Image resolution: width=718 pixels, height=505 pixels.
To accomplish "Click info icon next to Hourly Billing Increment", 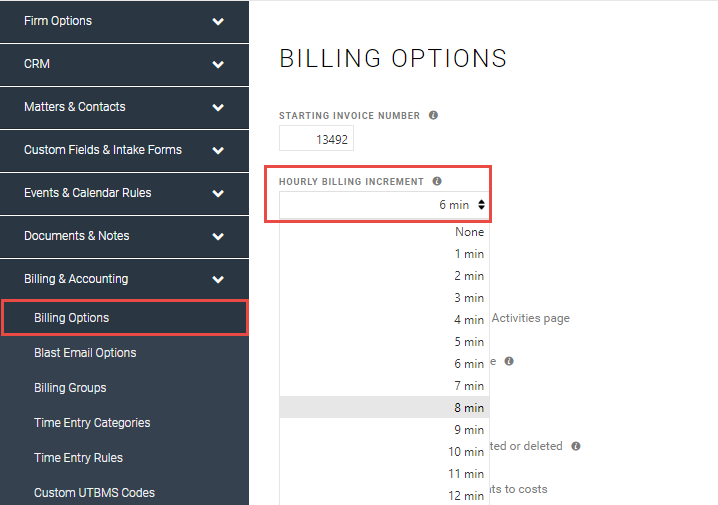I will [x=437, y=181].
